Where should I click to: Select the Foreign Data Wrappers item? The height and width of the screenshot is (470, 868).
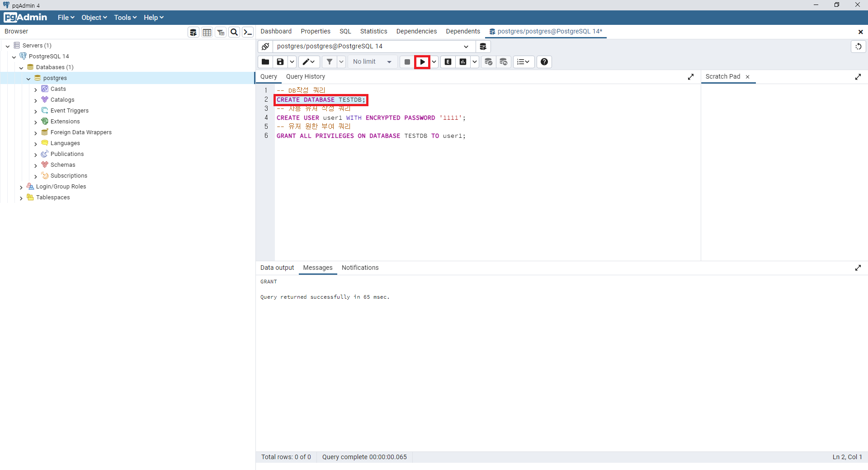(81, 132)
